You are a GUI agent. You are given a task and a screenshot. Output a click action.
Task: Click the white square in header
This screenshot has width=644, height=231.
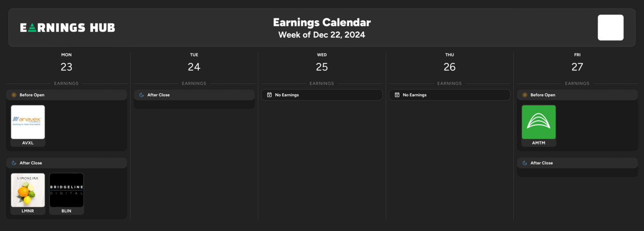[x=611, y=27]
